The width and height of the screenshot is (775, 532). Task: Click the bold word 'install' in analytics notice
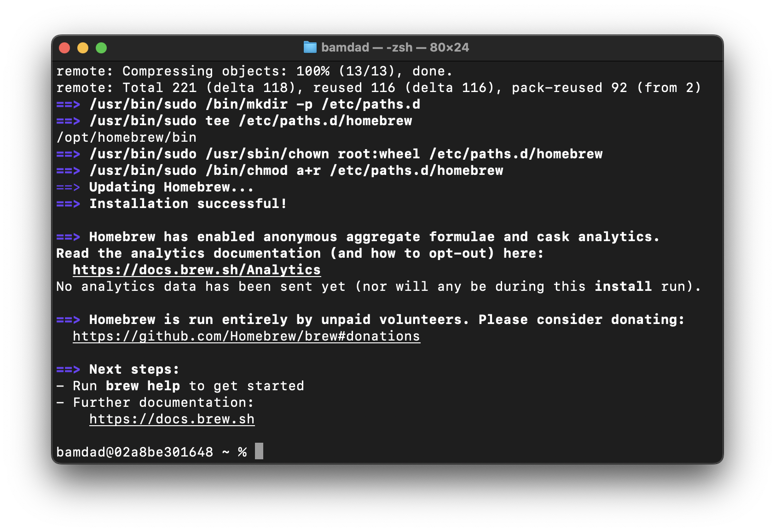pos(623,287)
